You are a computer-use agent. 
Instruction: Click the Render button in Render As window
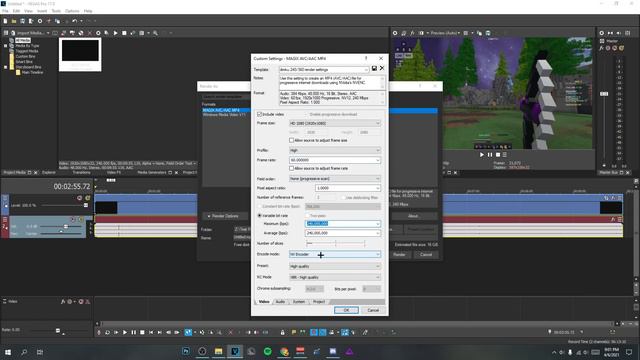click(x=399, y=255)
